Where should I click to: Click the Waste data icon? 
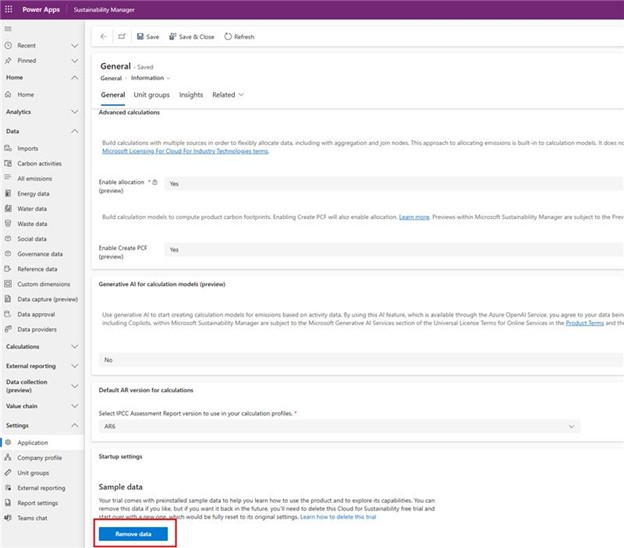(8, 223)
